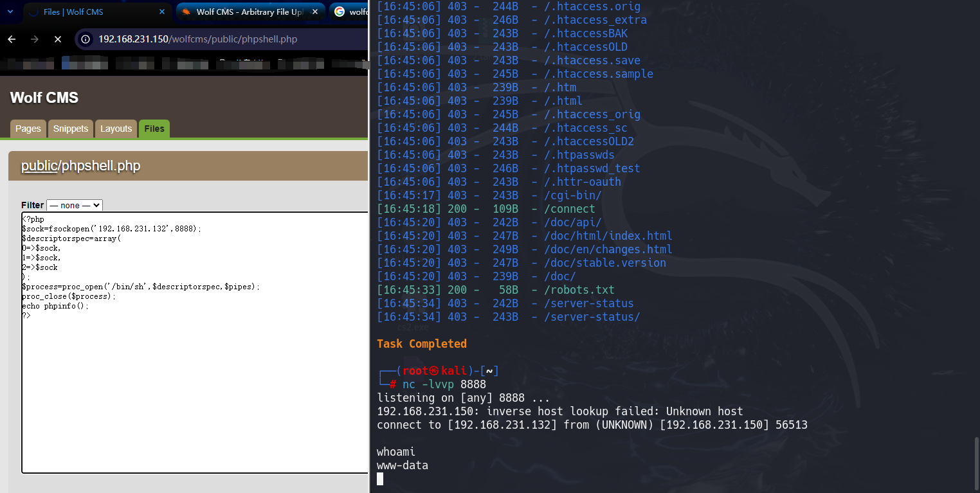Click the /doc/stable.version result line
This screenshot has width=980, height=493.
(522, 263)
